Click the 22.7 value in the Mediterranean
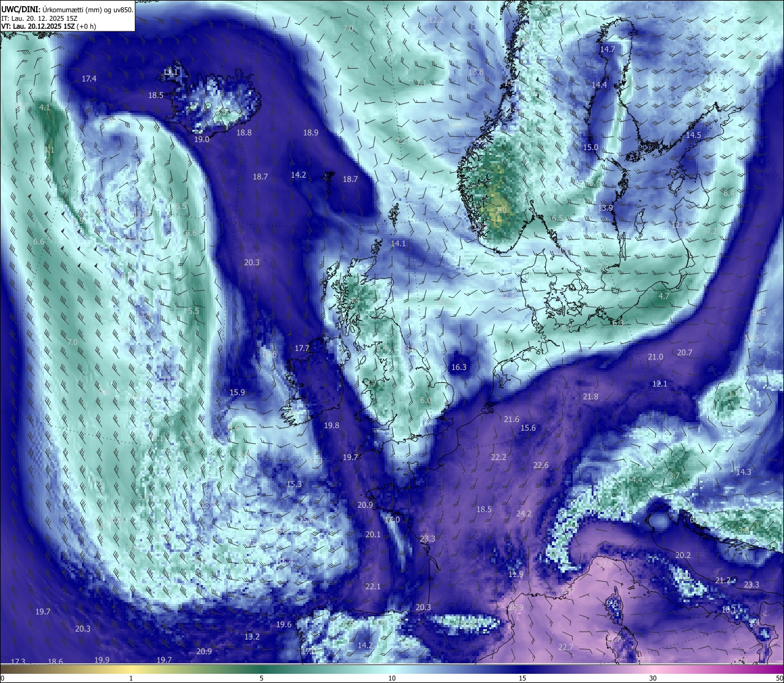The width and height of the screenshot is (784, 683). point(565,647)
